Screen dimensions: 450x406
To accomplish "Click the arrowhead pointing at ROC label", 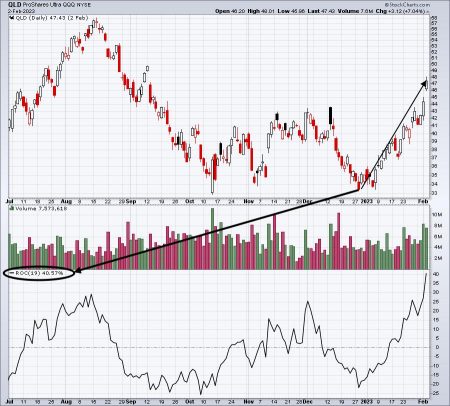I will point(78,271).
